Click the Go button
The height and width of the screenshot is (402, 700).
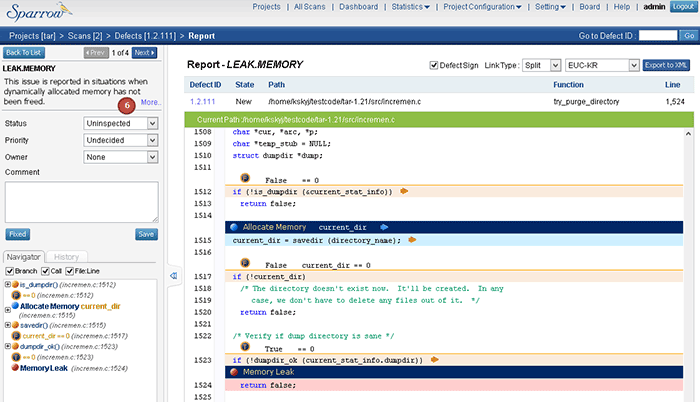coord(689,36)
